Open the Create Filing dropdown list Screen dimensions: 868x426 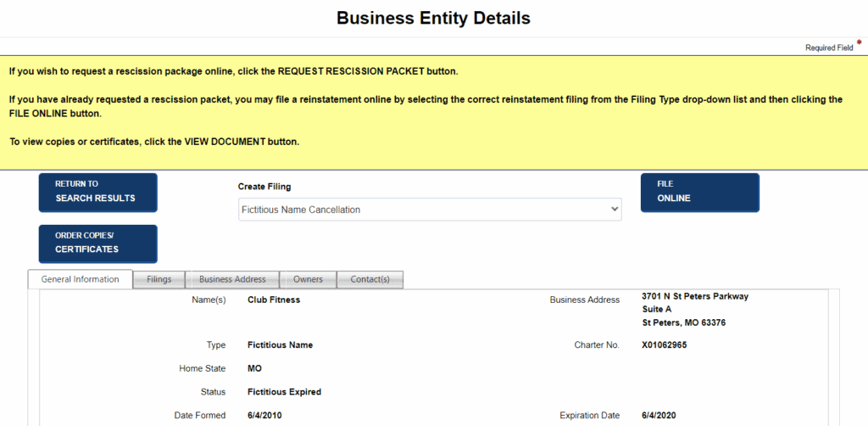click(430, 210)
